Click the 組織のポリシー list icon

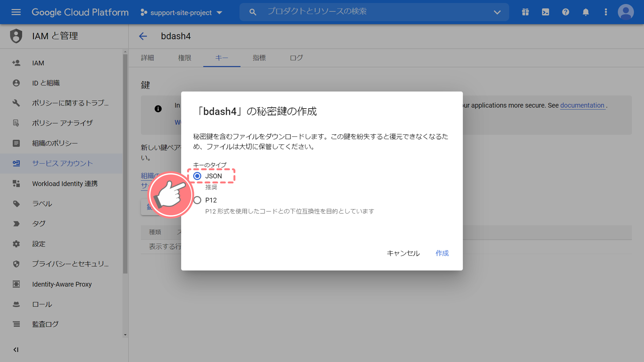[16, 143]
